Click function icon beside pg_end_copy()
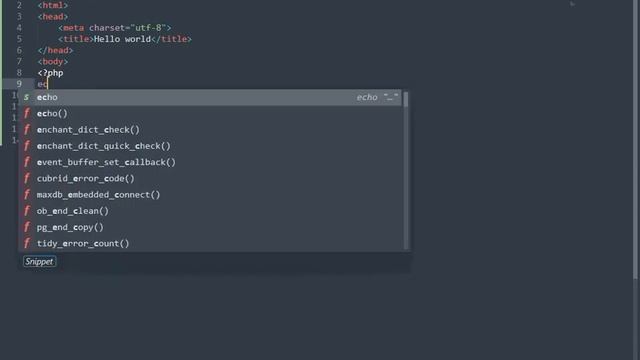The width and height of the screenshot is (640, 360). coord(27,227)
